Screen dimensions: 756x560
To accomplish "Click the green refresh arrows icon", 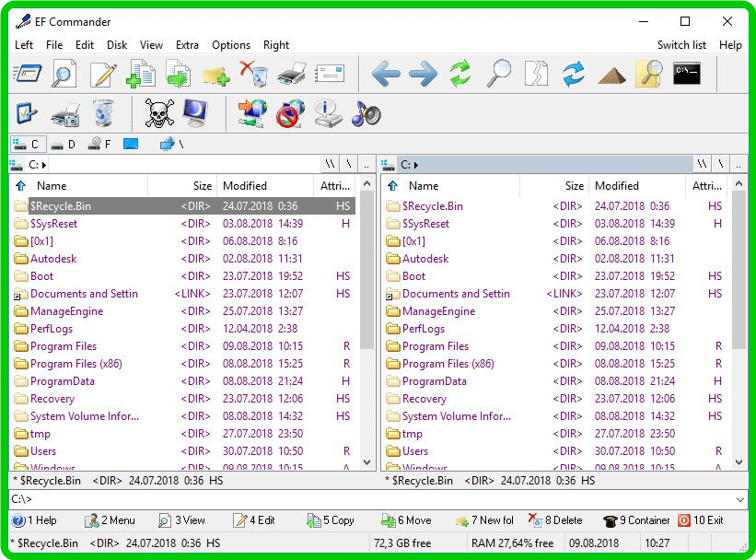I will point(460,74).
